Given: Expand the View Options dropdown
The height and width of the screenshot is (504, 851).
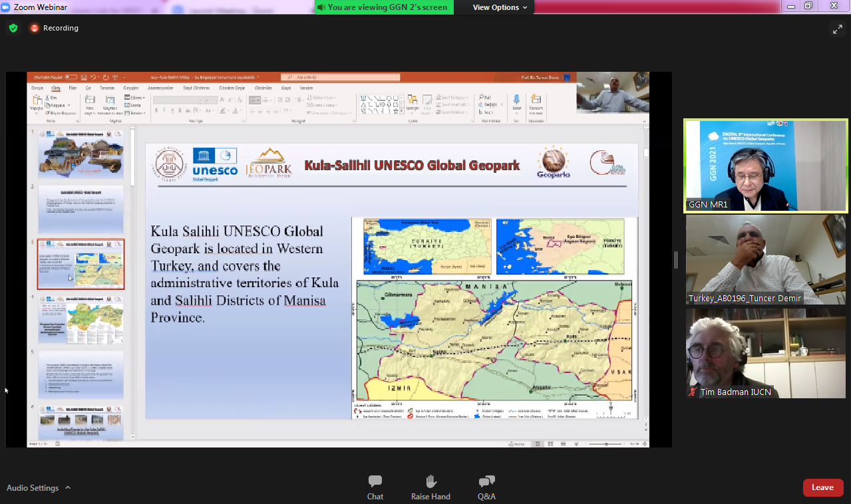Looking at the screenshot, I should pos(500,7).
